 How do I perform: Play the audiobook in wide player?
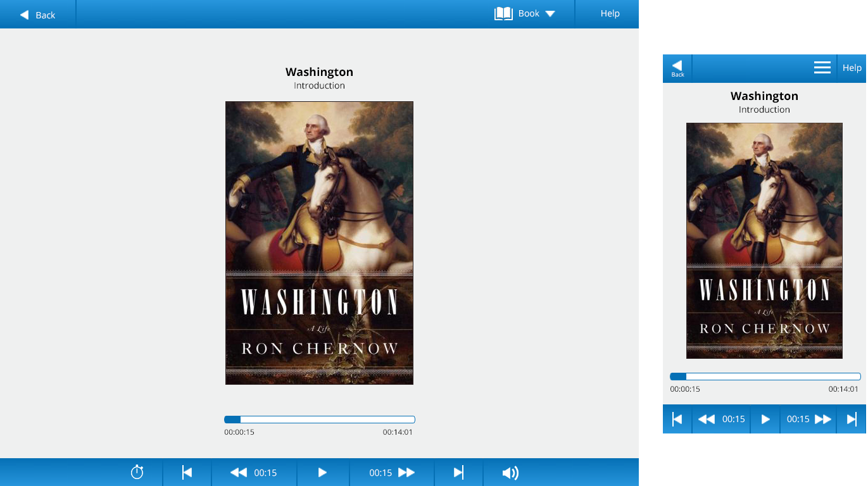point(322,472)
